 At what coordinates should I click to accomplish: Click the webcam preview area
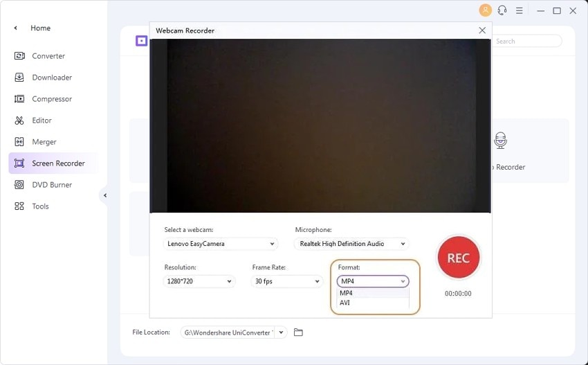(320, 126)
